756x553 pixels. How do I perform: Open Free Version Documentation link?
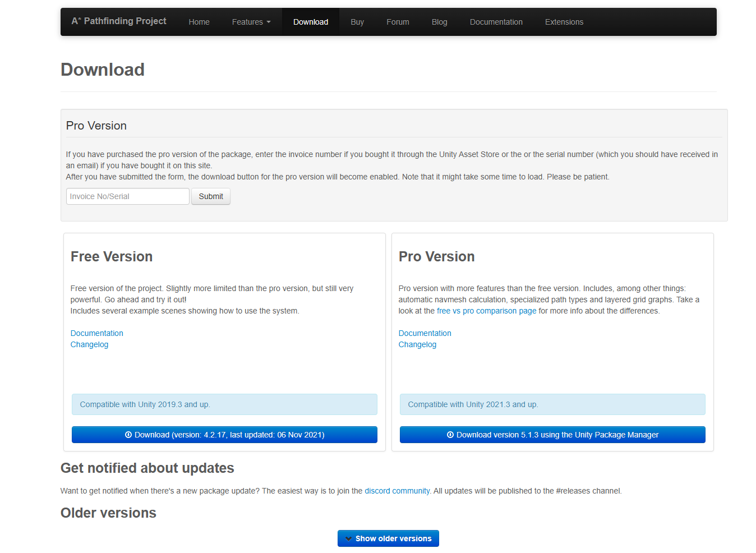pos(97,333)
